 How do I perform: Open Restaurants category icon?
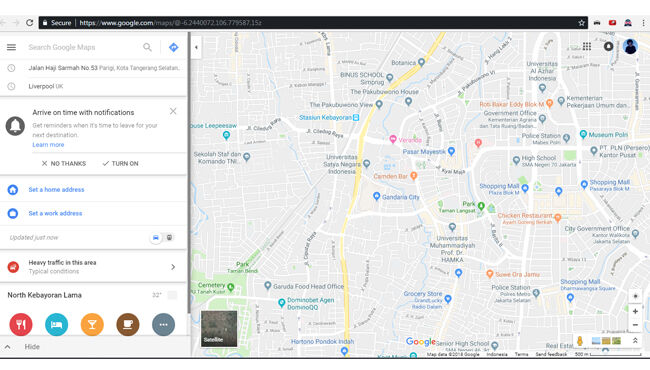[x=21, y=324]
